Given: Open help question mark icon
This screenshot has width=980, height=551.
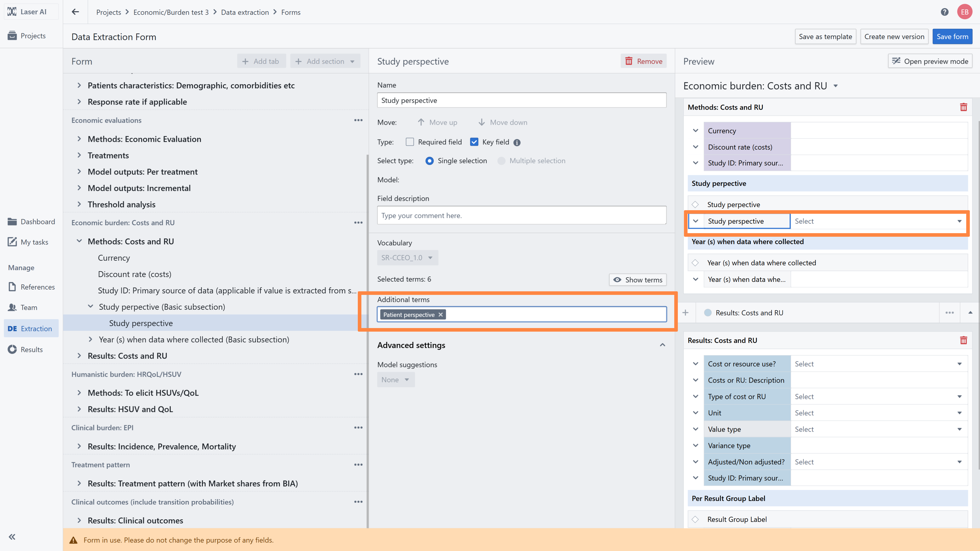Looking at the screenshot, I should point(944,12).
